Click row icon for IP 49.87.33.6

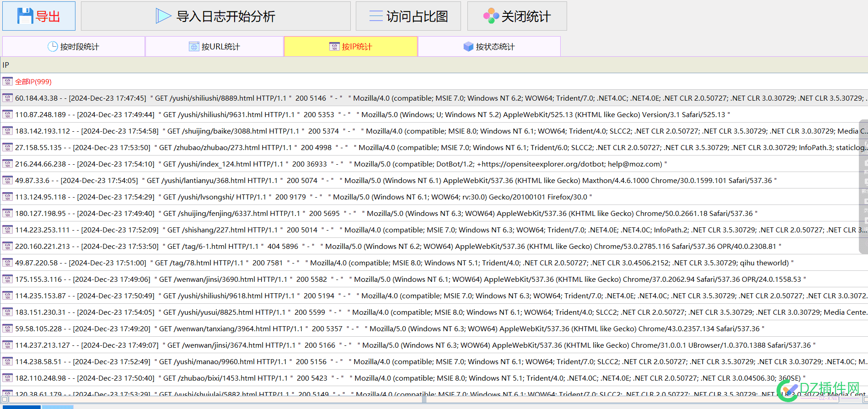[x=7, y=180]
